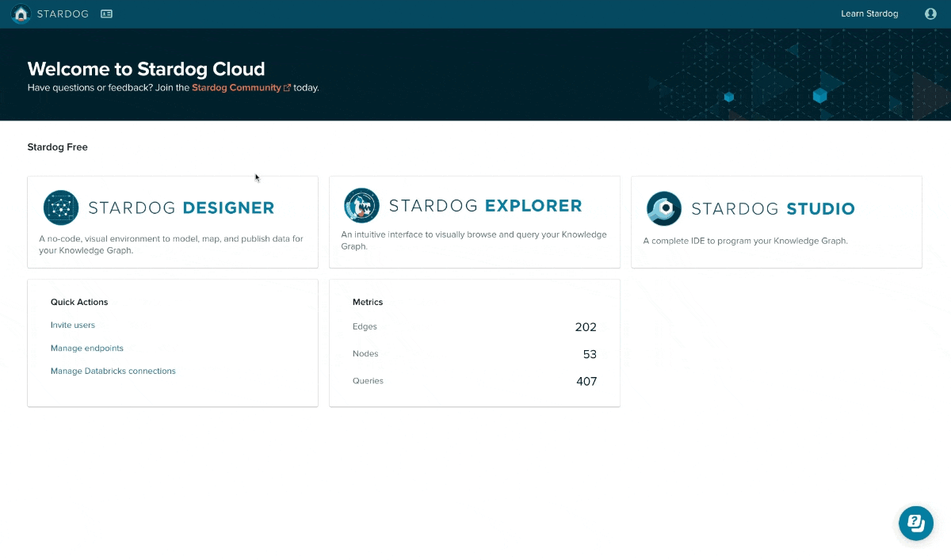Open Learn Stardog in the header
This screenshot has height=560, width=951.
869,14
